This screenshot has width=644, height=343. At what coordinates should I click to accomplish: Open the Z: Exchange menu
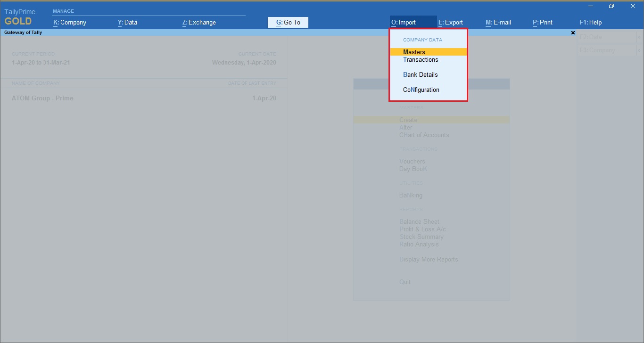(x=199, y=22)
